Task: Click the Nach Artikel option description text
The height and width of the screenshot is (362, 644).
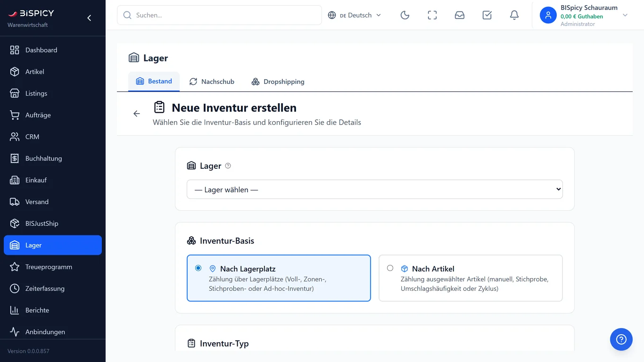Action: (475, 284)
